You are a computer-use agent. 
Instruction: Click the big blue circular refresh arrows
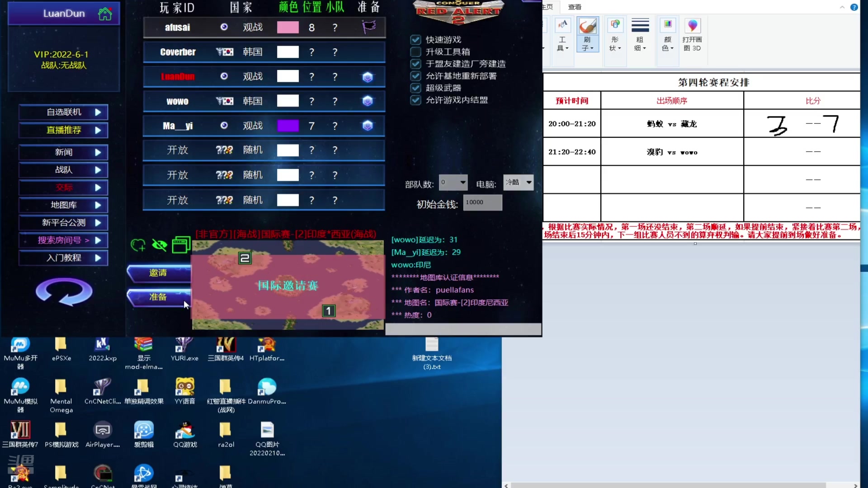tap(64, 291)
